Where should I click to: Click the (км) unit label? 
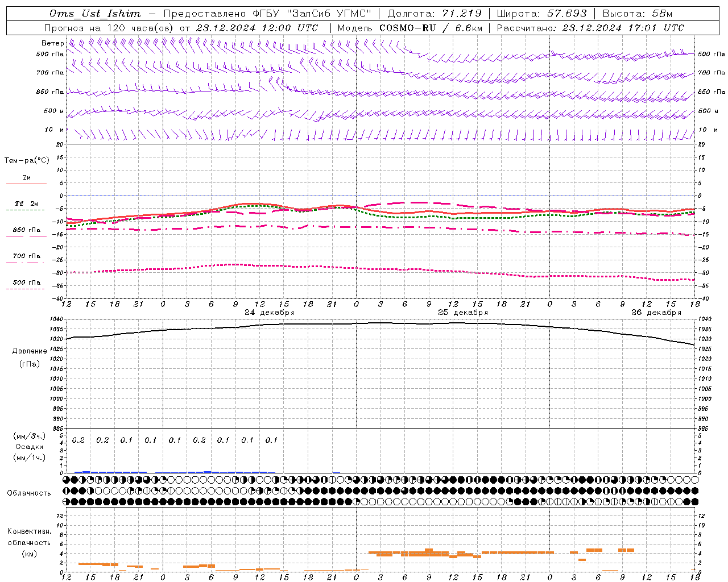(x=30, y=554)
